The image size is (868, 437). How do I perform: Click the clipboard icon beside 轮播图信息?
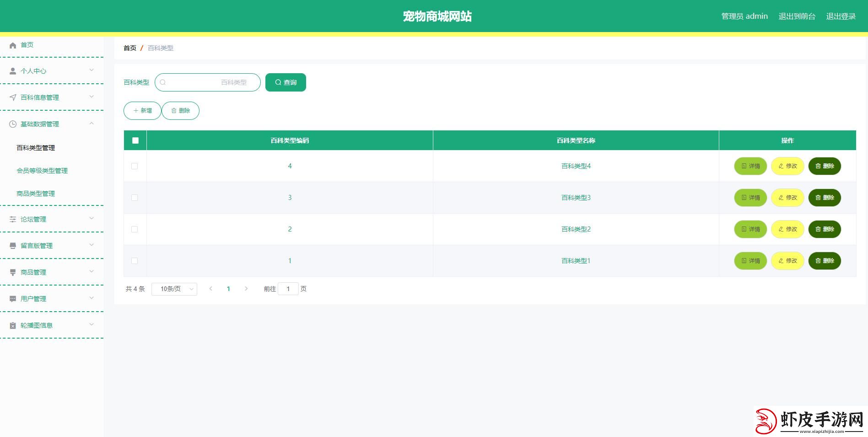[x=13, y=325]
